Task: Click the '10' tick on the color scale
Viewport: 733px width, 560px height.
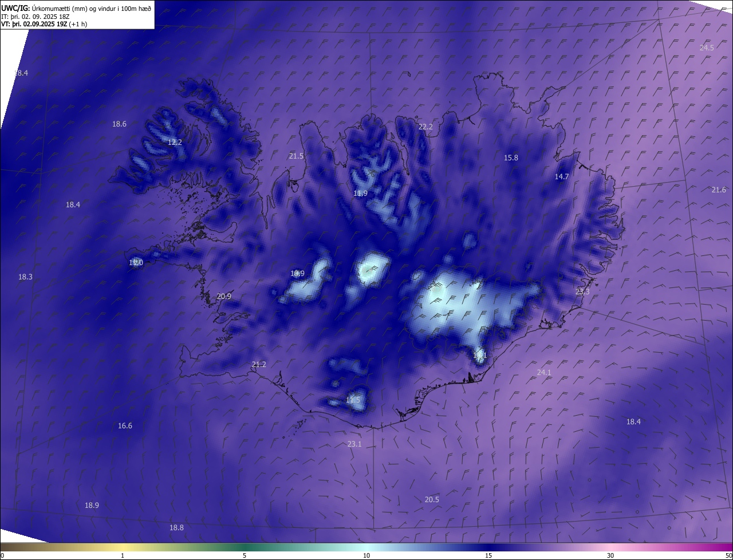Action: [366, 555]
